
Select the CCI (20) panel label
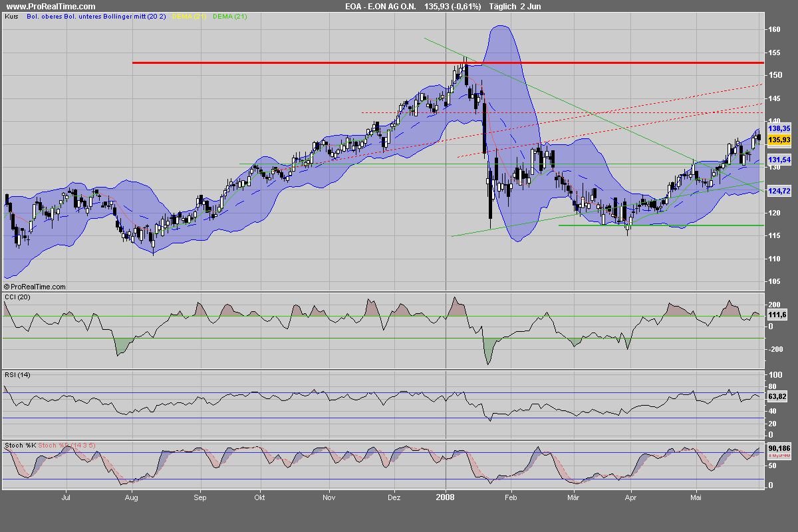17,297
